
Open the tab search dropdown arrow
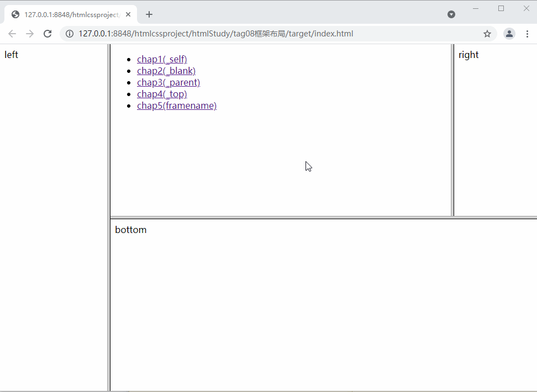451,14
